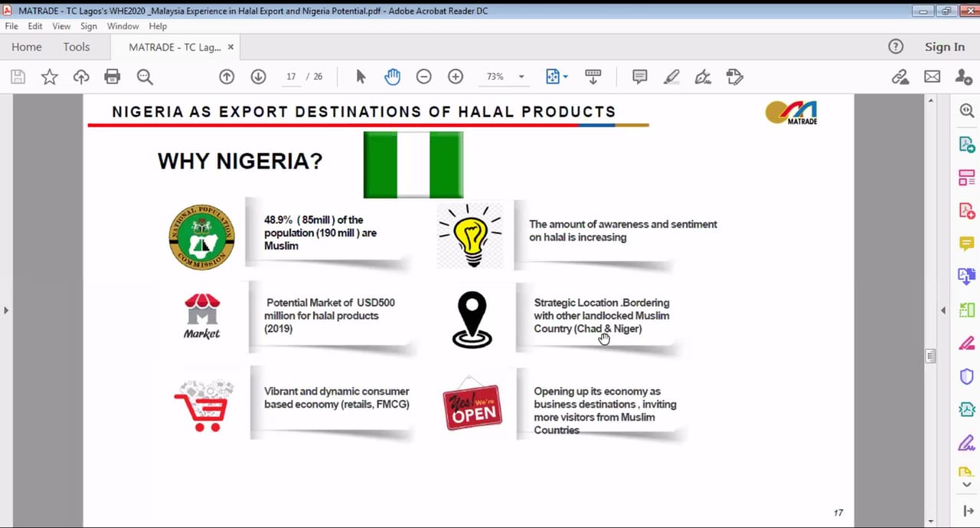Screen dimensions: 980x528
Task: Select the Hand pan tool
Action: coord(392,77)
